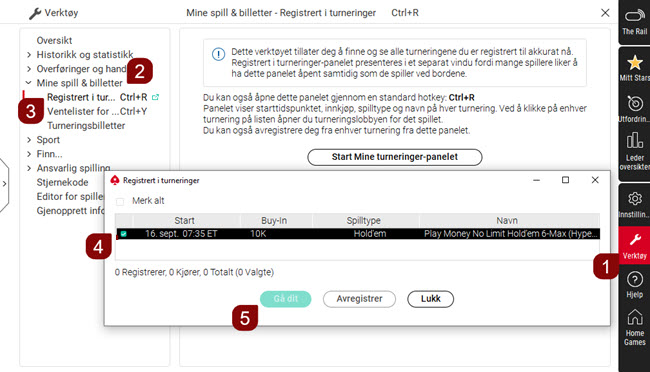Click the Verktøy wrench title icon
The image size is (650, 372).
(35, 13)
